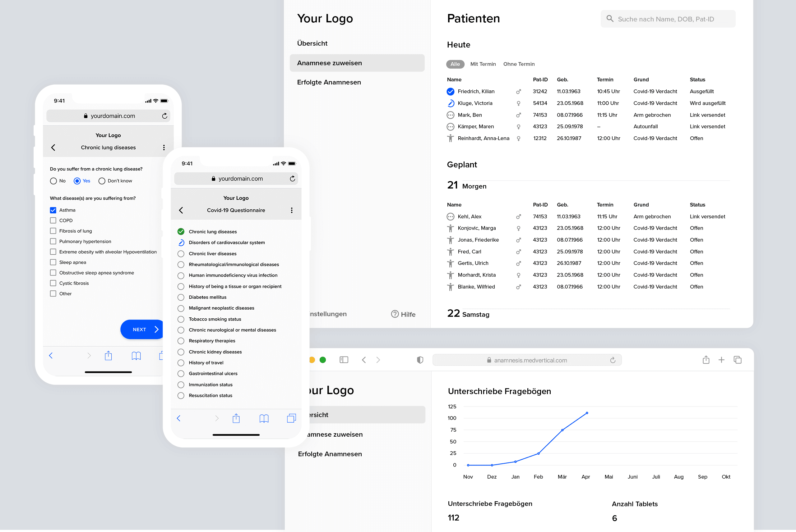Click the reload icon in Safari address bar
The image size is (796, 532).
click(612, 360)
